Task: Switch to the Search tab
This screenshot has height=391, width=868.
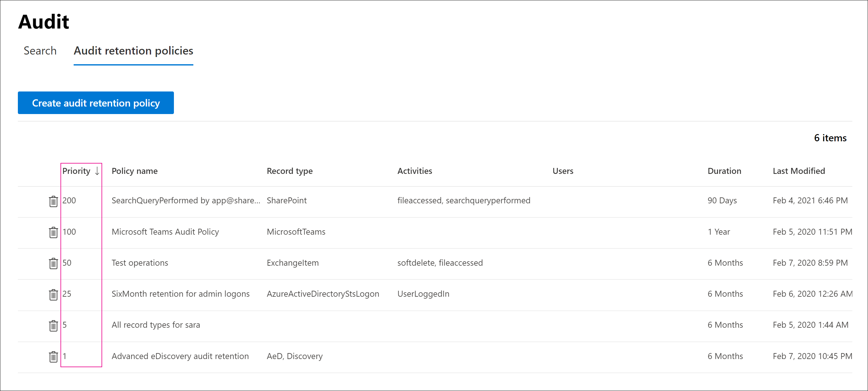Action: (x=40, y=51)
